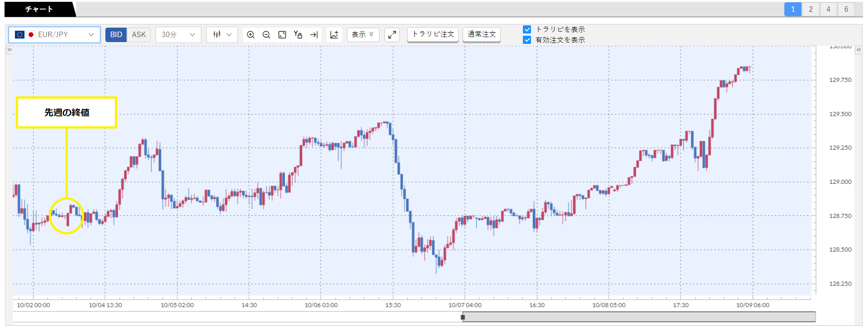Screen dimensions: 868x329
Task: Select the BID price toggle
Action: pos(116,34)
